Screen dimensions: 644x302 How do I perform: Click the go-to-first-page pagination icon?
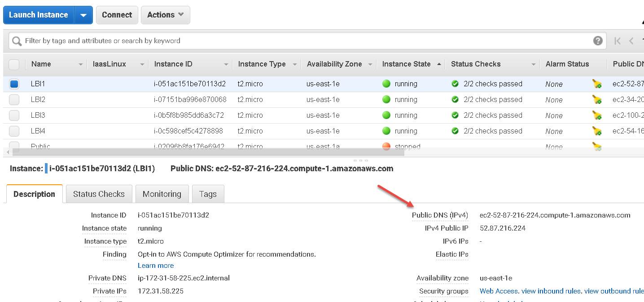[617, 41]
